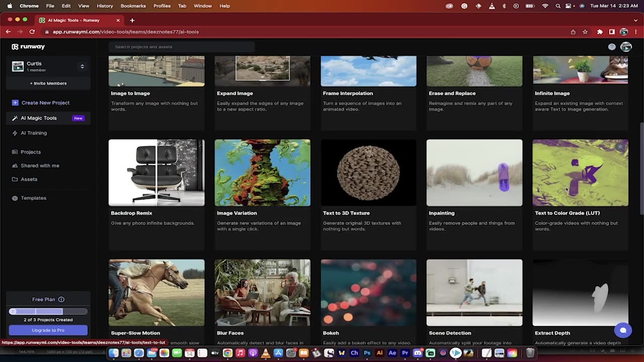Click the page vertical scrollbar
Image resolution: width=644 pixels, height=362 pixels.
coord(641,168)
